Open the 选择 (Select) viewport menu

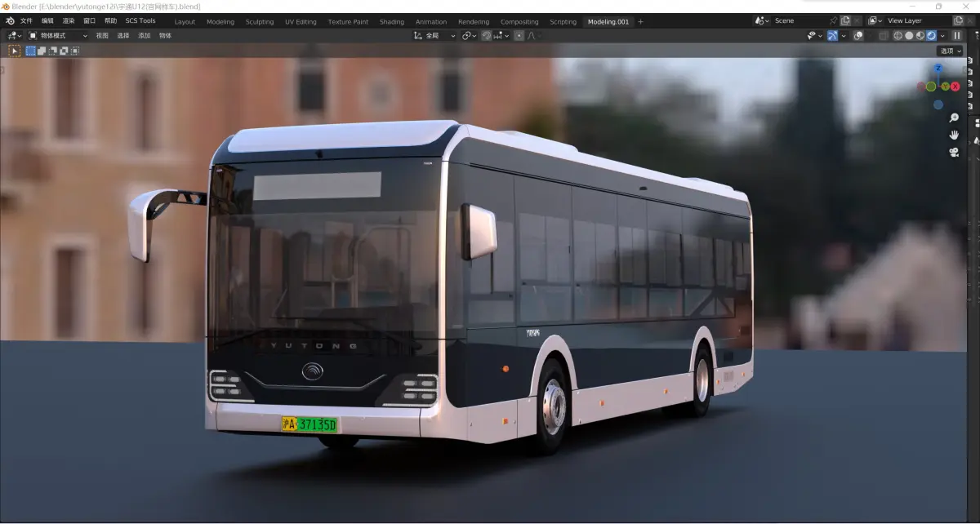tap(123, 36)
